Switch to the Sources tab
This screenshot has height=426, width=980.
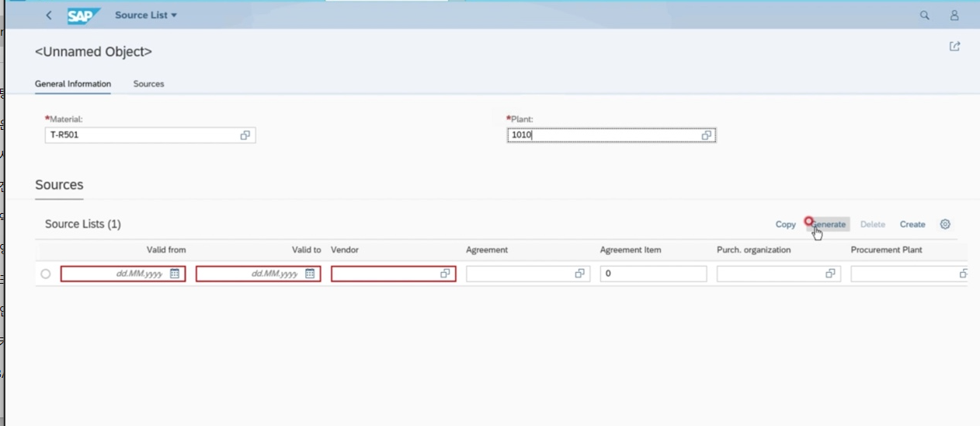[x=148, y=84]
